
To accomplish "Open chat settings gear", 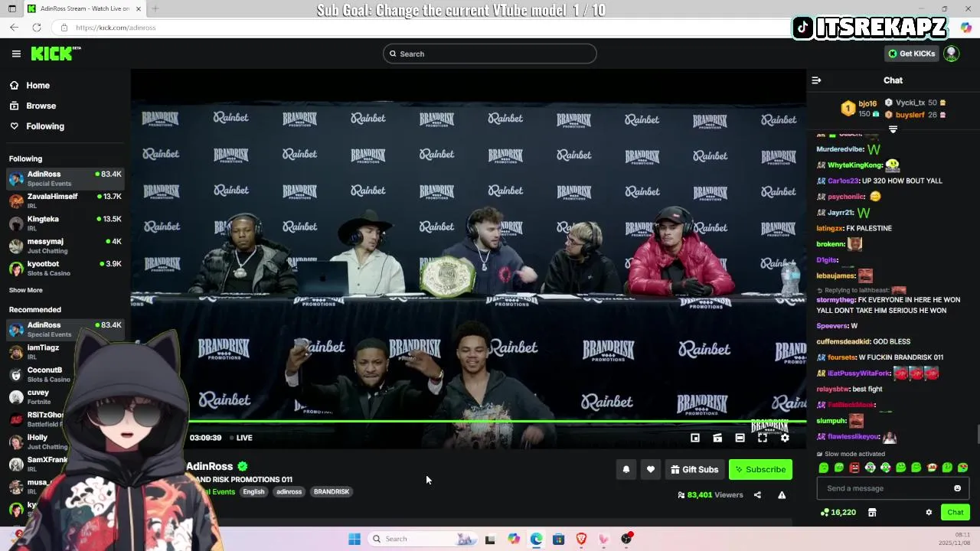I will click(929, 513).
